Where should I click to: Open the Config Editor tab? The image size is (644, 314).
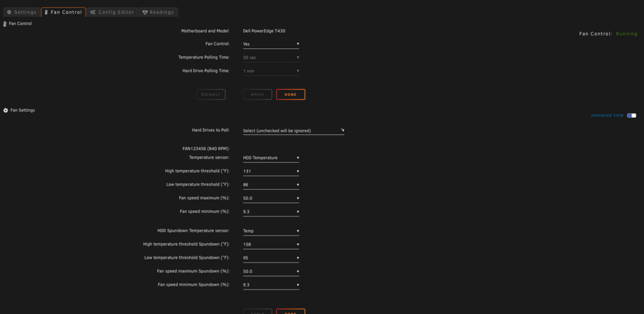click(112, 12)
